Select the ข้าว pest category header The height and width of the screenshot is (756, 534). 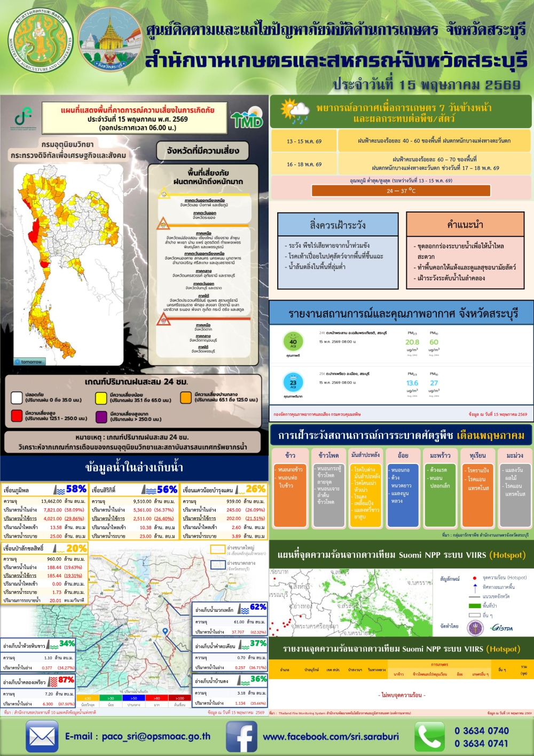tap(290, 455)
